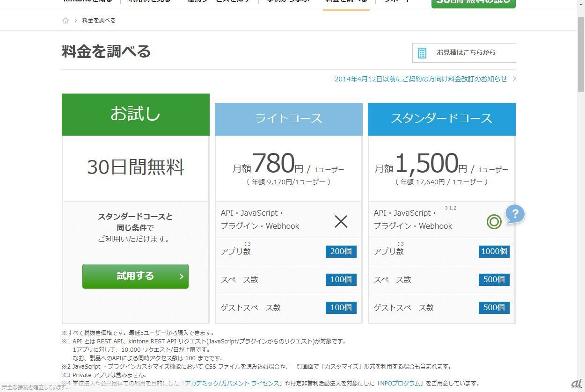Open the home icon in the breadcrumb
585x392 pixels.
[x=66, y=21]
